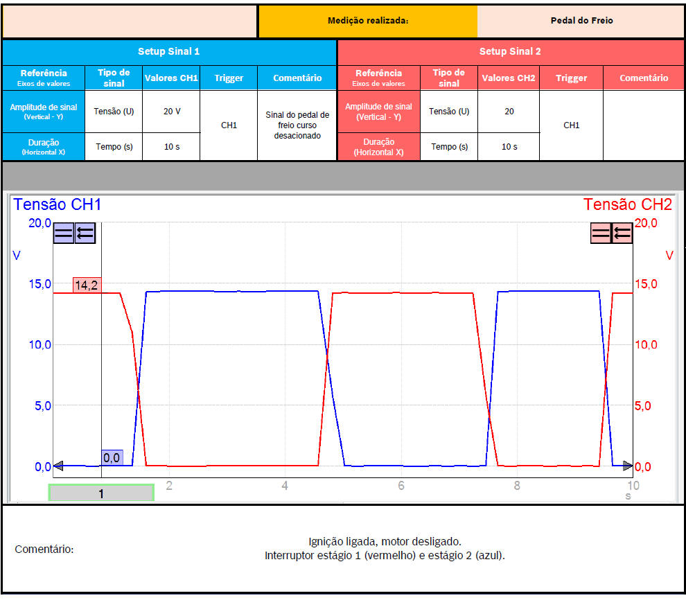Click the CH1 trigger cell in Setup Sinal 2
This screenshot has width=686, height=616.
pos(571,125)
